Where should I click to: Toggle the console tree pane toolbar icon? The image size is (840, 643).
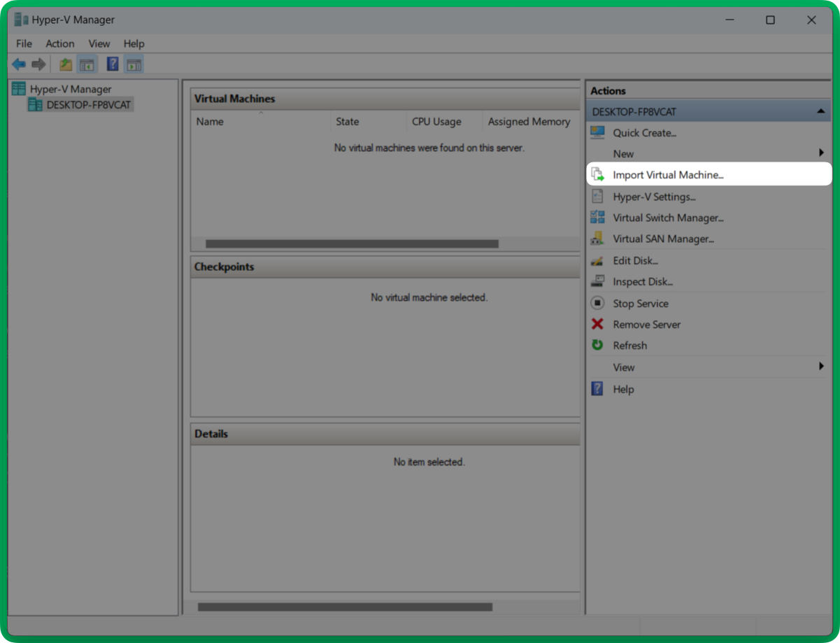[x=87, y=64]
